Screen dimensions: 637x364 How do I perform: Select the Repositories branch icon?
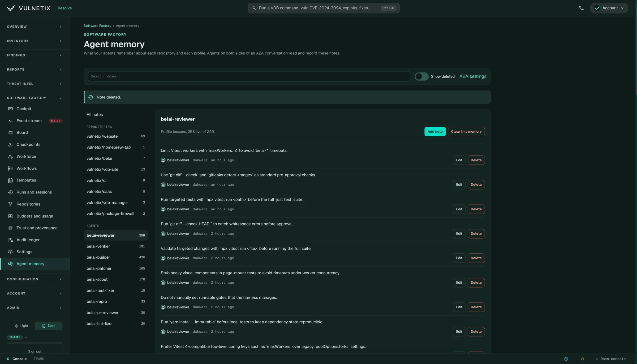10,204
